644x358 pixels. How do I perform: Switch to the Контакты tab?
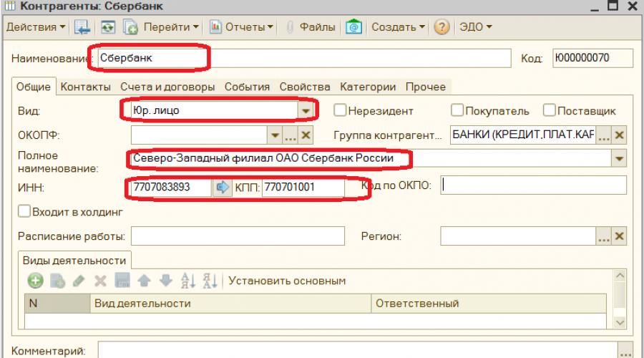(85, 87)
